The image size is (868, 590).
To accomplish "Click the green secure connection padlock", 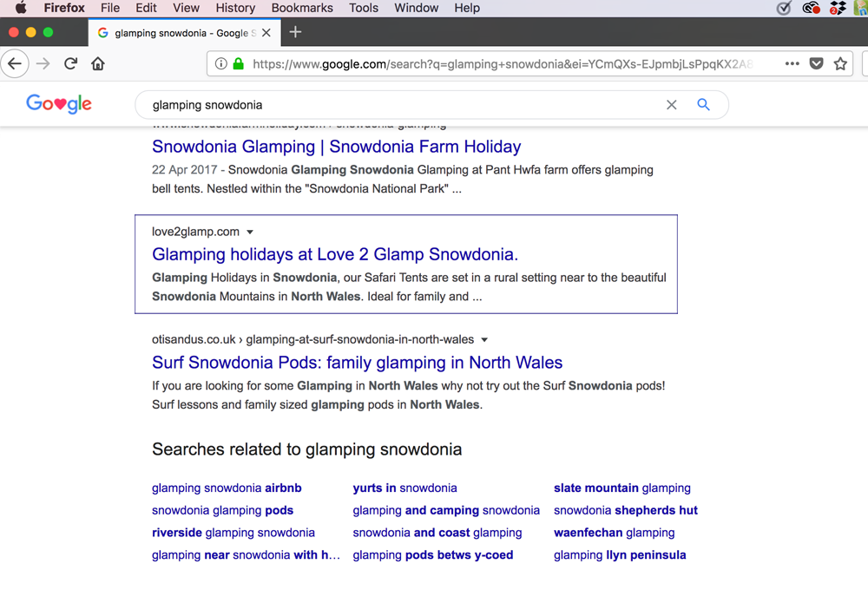I will click(239, 63).
